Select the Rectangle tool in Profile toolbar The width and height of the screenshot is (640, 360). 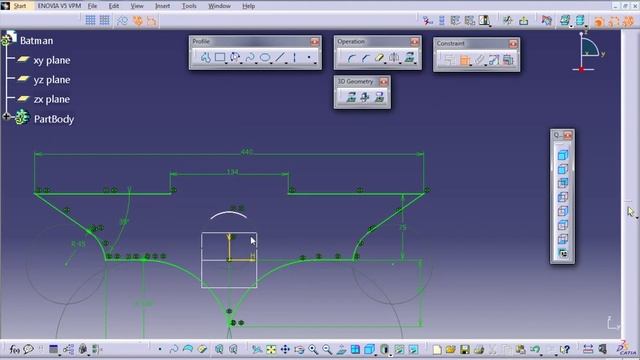click(220, 58)
